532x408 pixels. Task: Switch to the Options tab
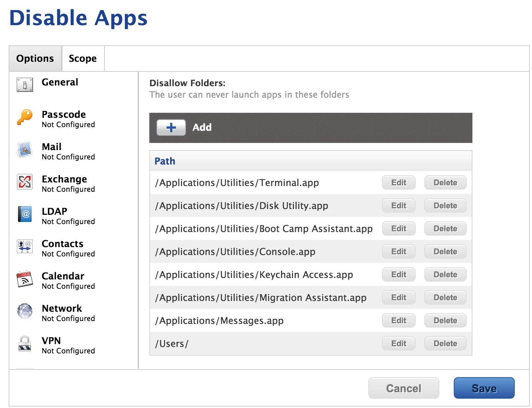(x=35, y=59)
